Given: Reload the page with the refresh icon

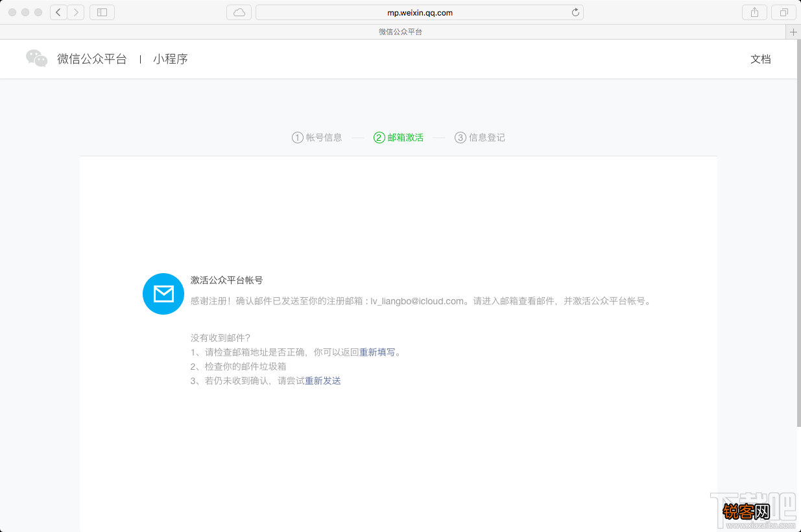Looking at the screenshot, I should [575, 12].
